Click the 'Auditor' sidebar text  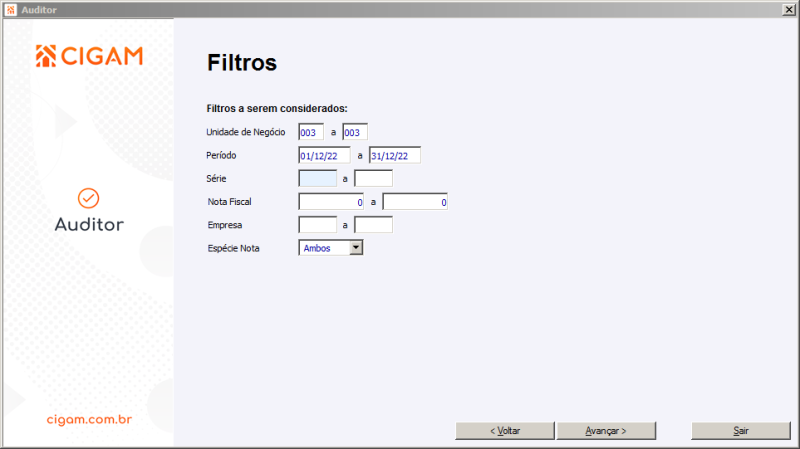point(89,224)
